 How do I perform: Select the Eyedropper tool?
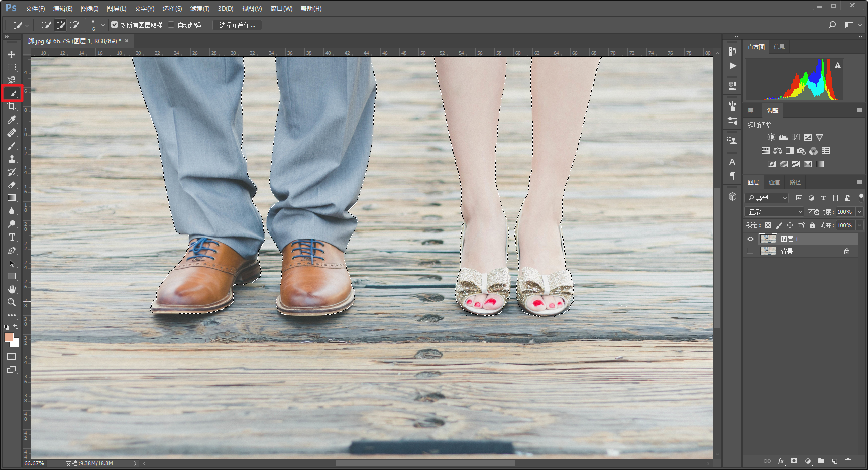(11, 120)
